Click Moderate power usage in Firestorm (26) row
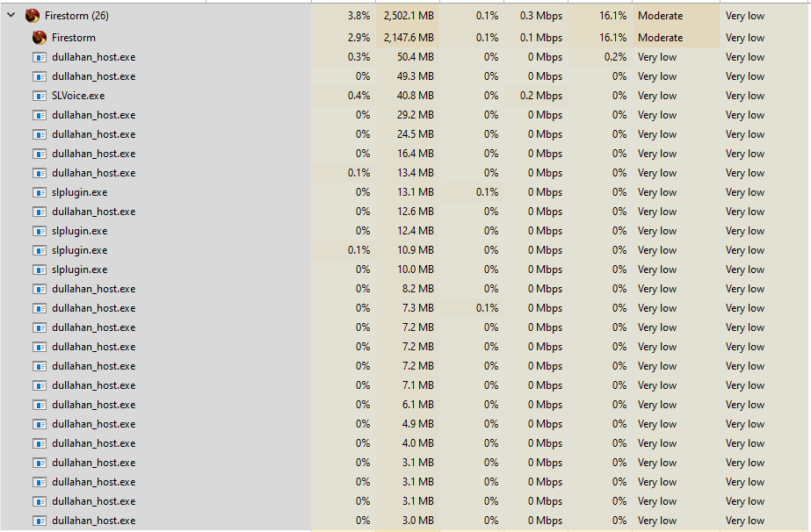 pyautogui.click(x=660, y=16)
